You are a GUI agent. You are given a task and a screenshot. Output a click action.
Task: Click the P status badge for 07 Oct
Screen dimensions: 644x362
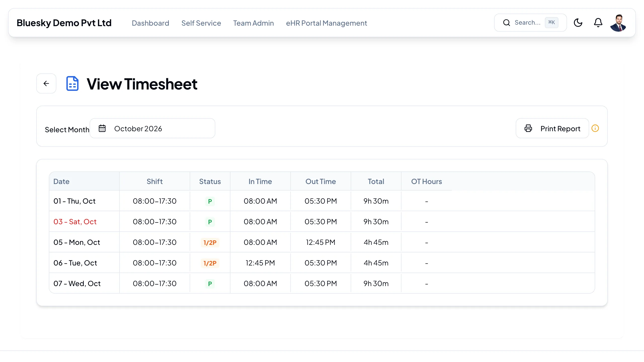[210, 284]
